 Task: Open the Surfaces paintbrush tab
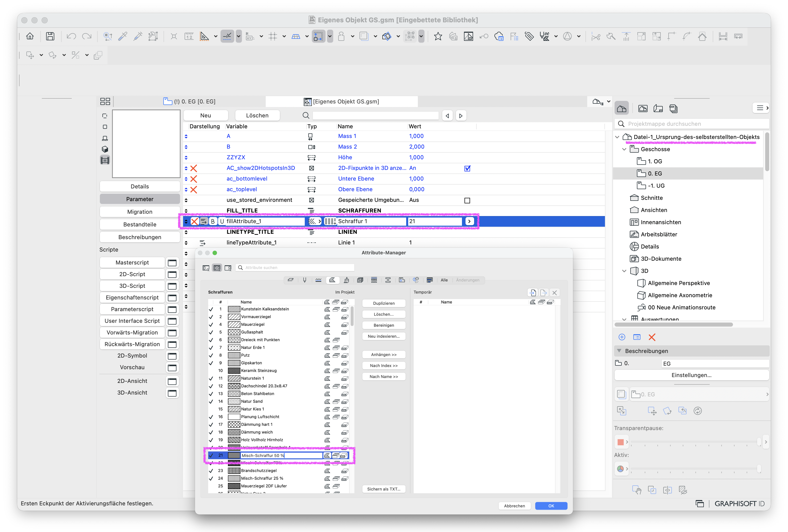pos(346,280)
